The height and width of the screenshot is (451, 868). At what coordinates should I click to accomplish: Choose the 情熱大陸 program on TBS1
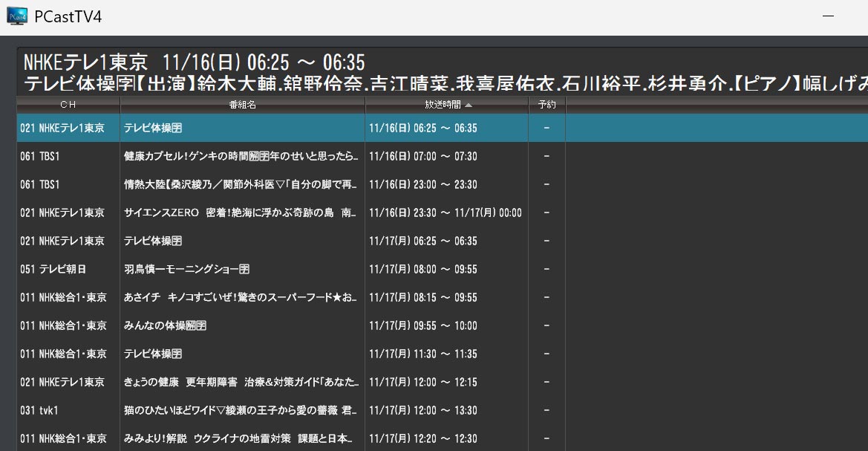pyautogui.click(x=241, y=185)
